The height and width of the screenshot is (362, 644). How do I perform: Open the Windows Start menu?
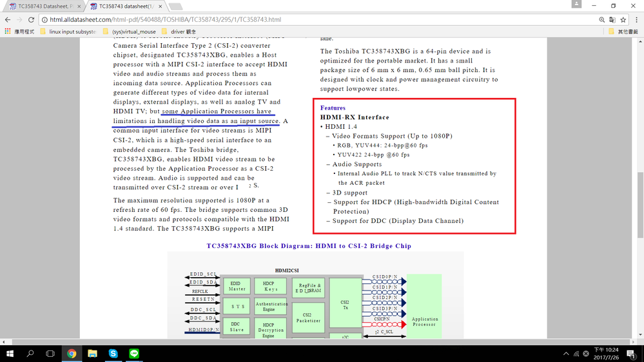[x=10, y=354]
